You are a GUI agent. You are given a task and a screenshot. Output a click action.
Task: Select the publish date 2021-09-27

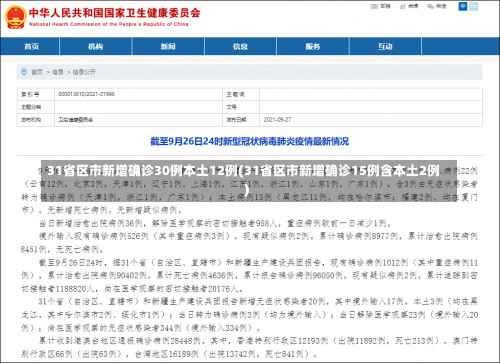coord(277,120)
